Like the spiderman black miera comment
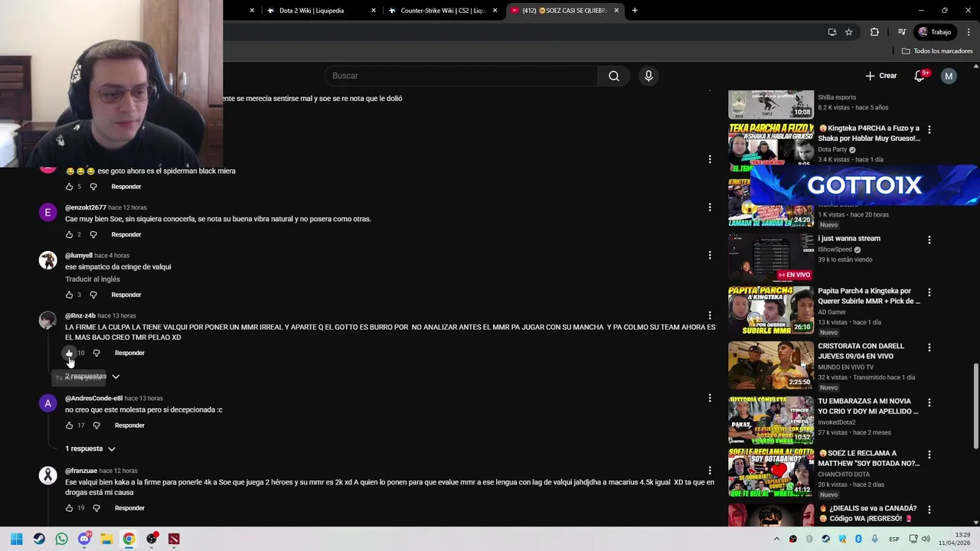 click(x=69, y=187)
